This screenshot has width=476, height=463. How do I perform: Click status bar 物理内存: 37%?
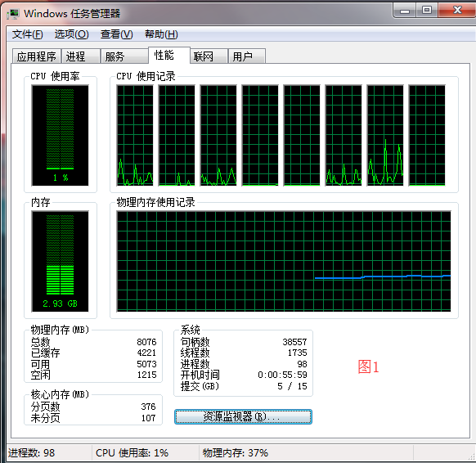[x=236, y=453]
